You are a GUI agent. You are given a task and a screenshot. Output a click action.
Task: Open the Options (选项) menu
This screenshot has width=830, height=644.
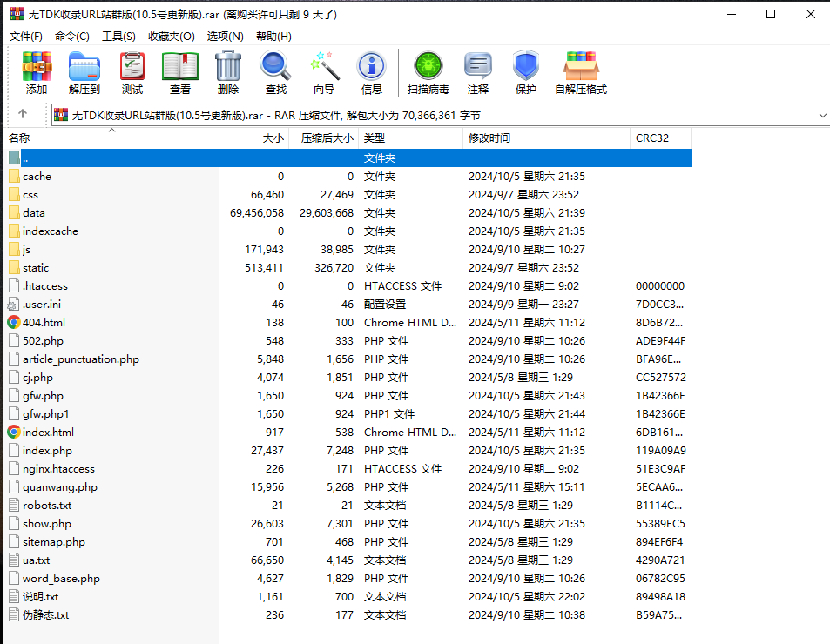(x=225, y=36)
